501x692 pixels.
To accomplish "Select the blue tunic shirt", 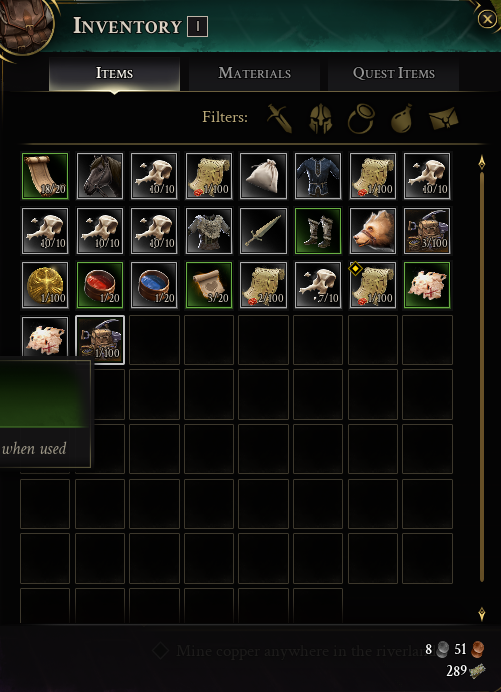I will (318, 176).
